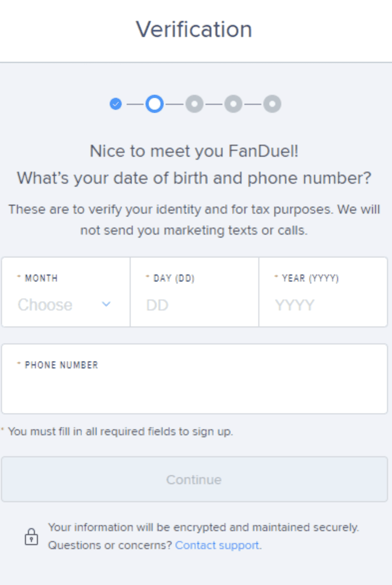Click the 'Nice to meet you FanDuel!' greeting
Viewport: 392px width, 585px height.
pyautogui.click(x=194, y=151)
